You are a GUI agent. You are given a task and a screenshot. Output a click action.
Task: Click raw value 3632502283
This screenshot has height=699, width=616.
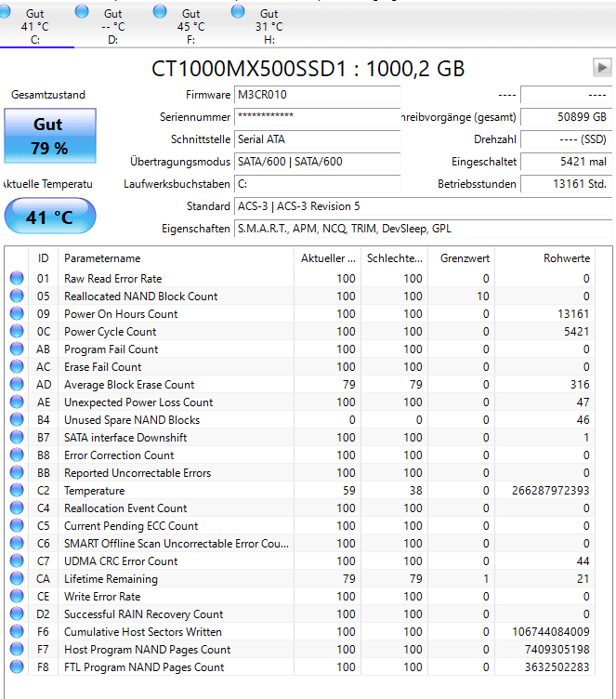[557, 666]
